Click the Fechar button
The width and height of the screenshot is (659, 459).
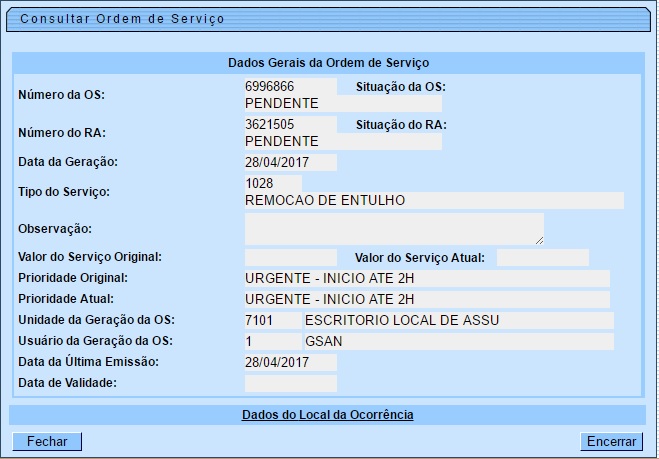47,441
